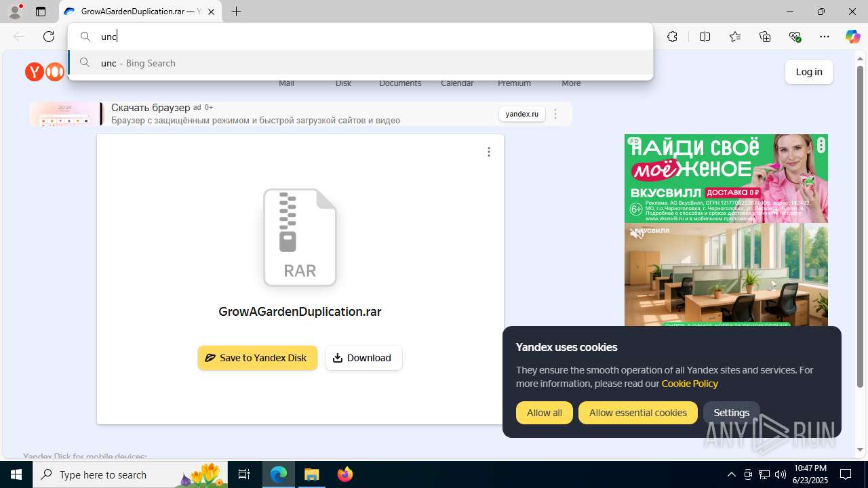Open Collections icon
Image resolution: width=868 pixels, height=488 pixels.
pyautogui.click(x=765, y=37)
